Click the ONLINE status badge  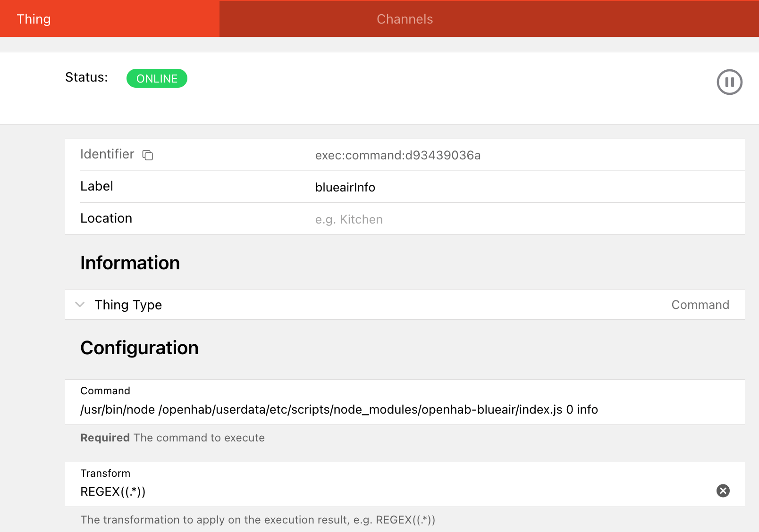157,79
